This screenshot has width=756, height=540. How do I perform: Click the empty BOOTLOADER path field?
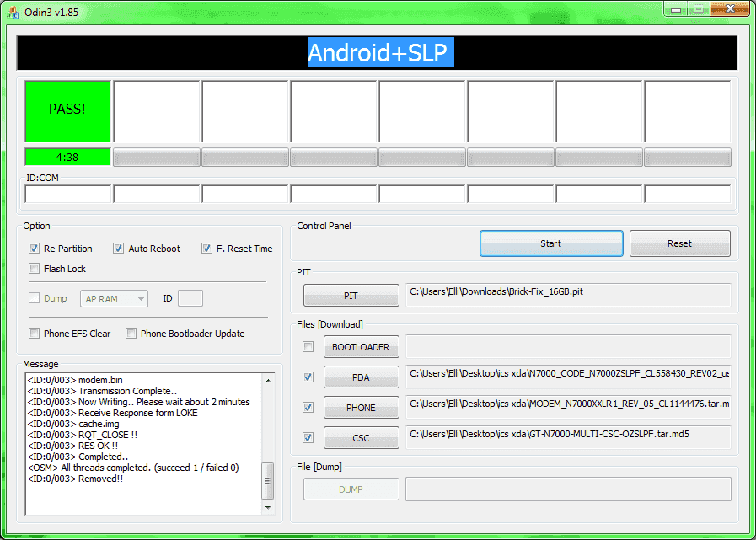568,346
